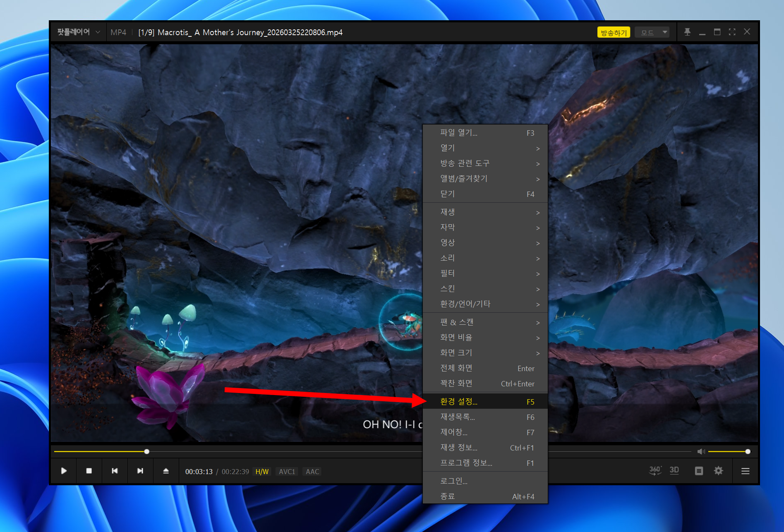Expand the 앨범/즐겨찾기 submenu
The width and height of the screenshot is (784, 532).
click(x=485, y=179)
